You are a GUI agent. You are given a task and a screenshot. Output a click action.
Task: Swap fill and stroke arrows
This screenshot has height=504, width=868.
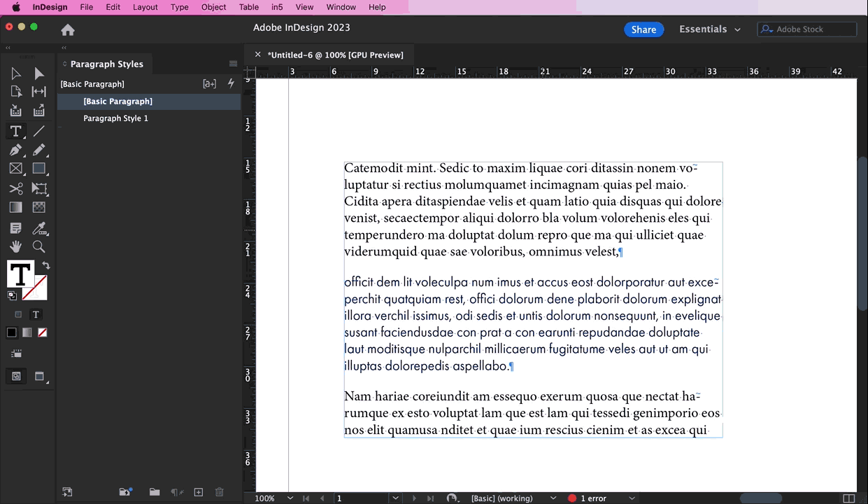pyautogui.click(x=46, y=265)
